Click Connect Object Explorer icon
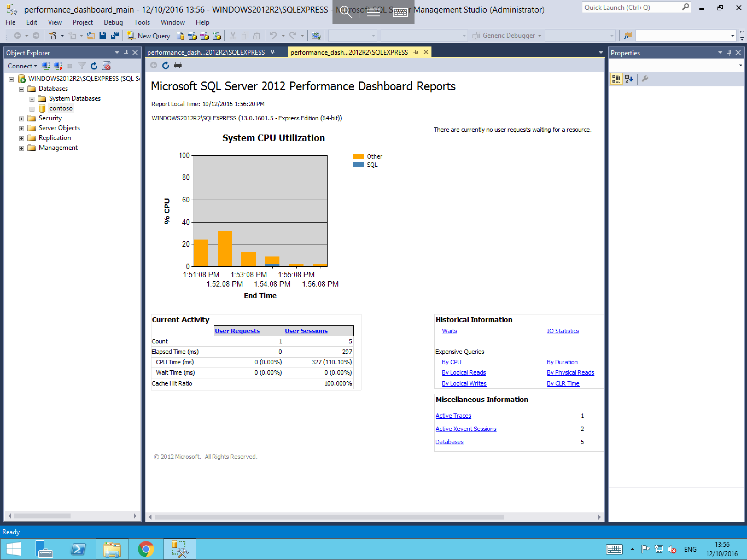Viewport: 747px width, 560px height. pos(46,66)
